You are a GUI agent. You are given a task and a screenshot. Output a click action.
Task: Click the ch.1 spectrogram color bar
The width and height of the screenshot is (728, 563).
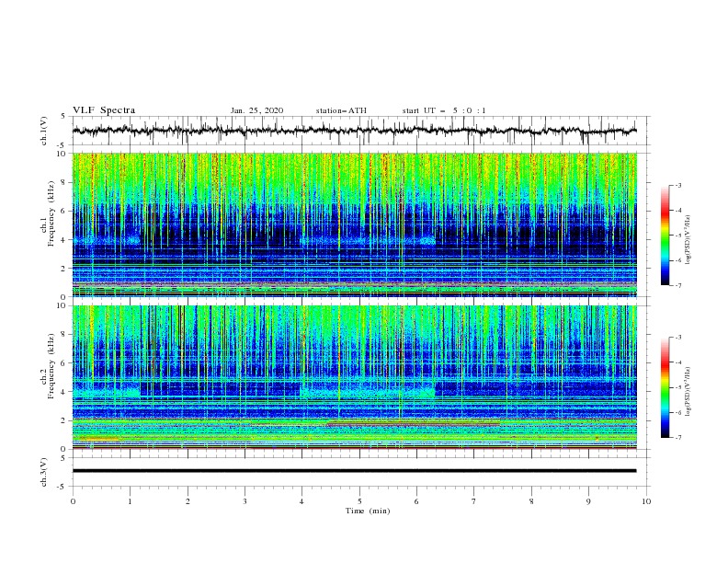pyautogui.click(x=665, y=236)
